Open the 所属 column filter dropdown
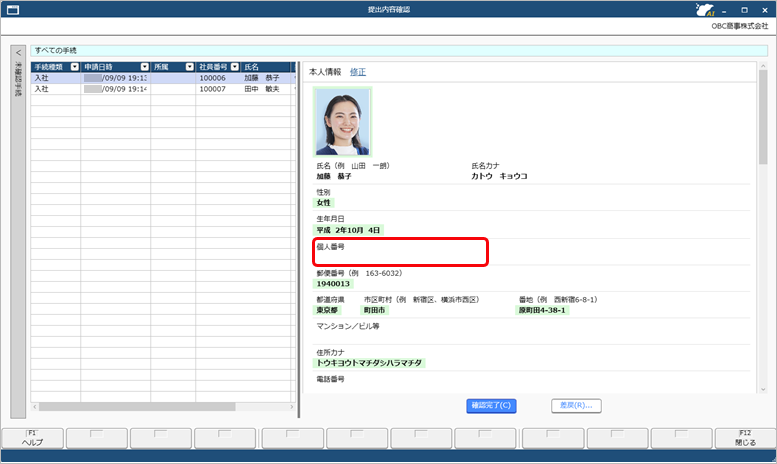 (x=189, y=67)
